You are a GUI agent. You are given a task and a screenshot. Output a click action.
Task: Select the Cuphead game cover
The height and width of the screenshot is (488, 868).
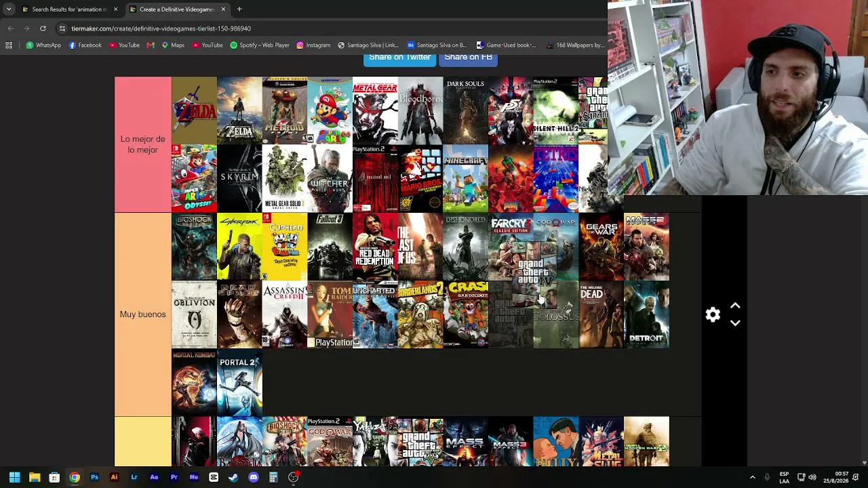(x=285, y=247)
